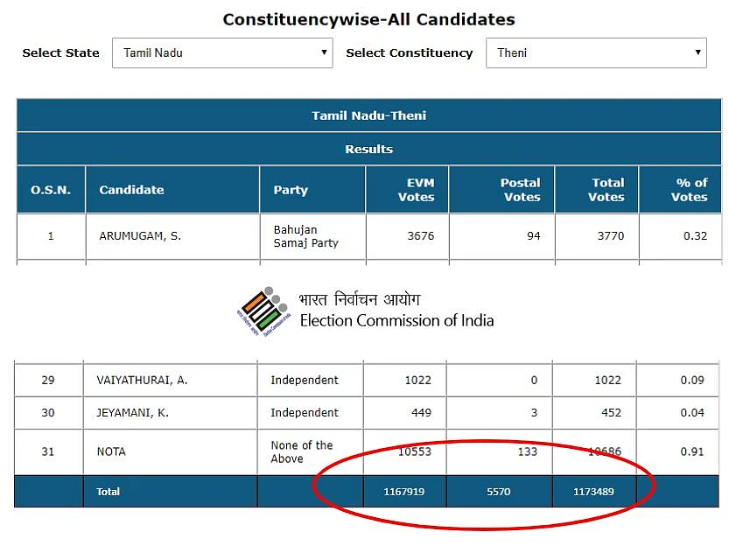This screenshot has height=560, width=729.
Task: Click the Tamil Nadu dropdown arrow
Action: 324,52
